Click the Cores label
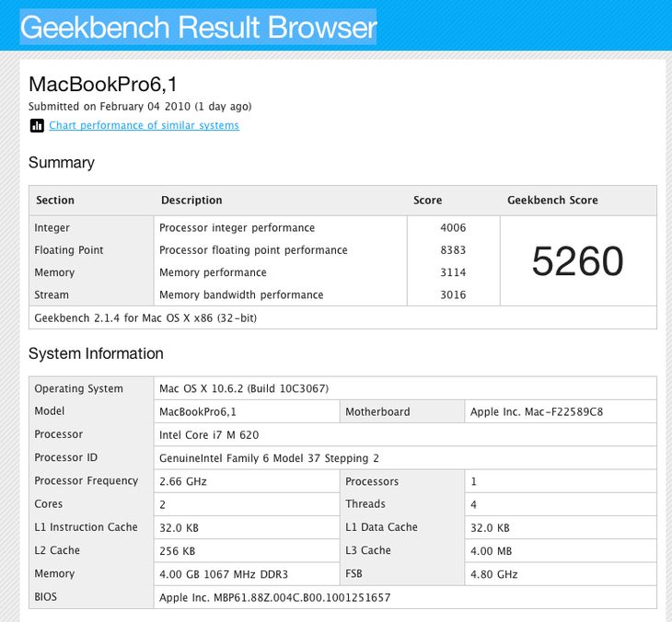Screen dimensions: 672x622 [49, 504]
